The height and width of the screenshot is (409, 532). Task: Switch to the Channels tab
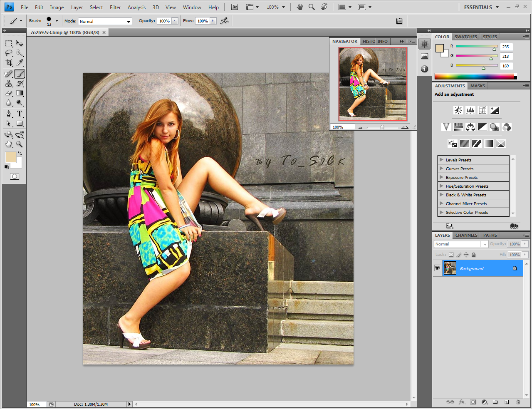(x=466, y=235)
